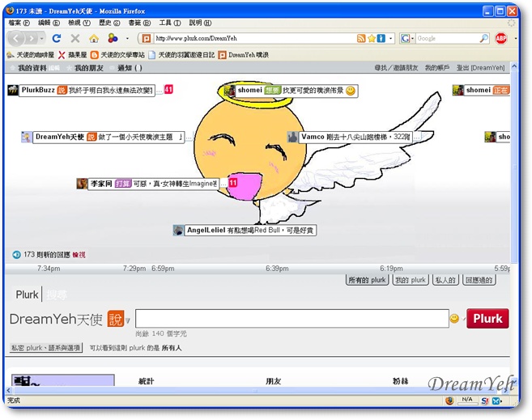Open the 蘋果屋 bookmark
The image size is (532, 420).
click(x=73, y=54)
